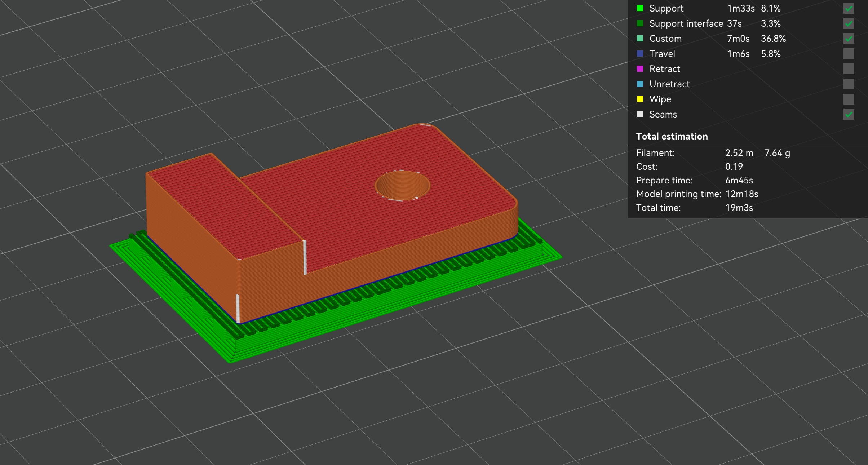Viewport: 868px width, 465px height.
Task: Click the Support interface legend label
Action: 686,23
